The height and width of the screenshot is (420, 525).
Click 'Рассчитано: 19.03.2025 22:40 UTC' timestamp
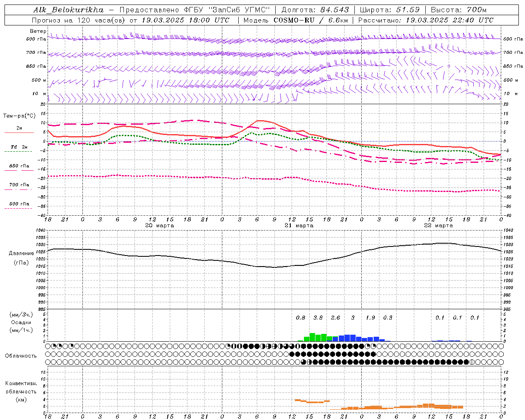(x=426, y=20)
